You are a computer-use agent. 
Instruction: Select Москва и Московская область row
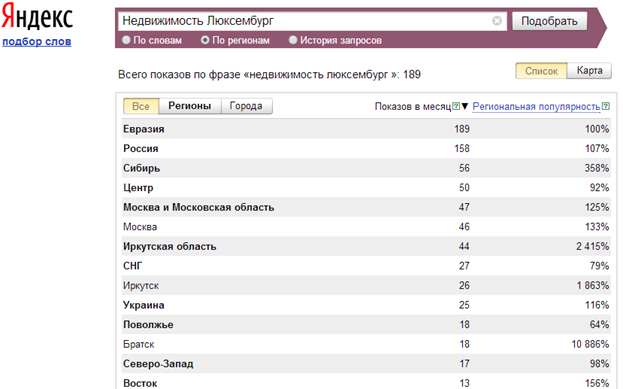[x=366, y=207]
